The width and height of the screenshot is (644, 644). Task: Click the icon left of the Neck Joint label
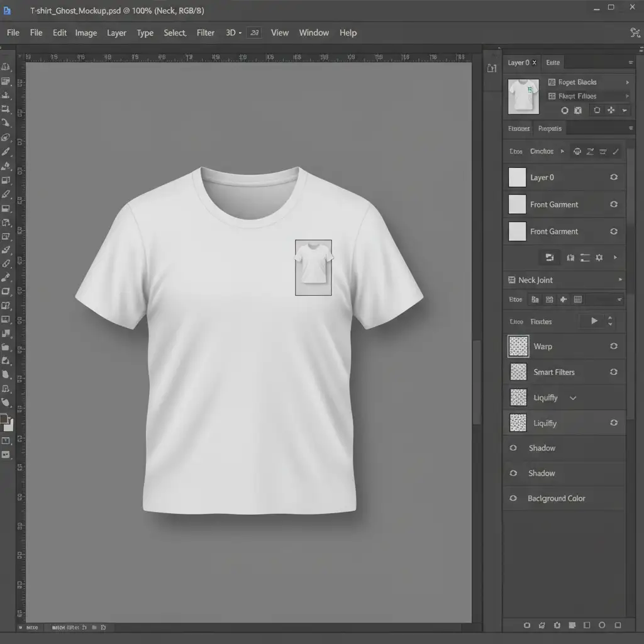[511, 280]
